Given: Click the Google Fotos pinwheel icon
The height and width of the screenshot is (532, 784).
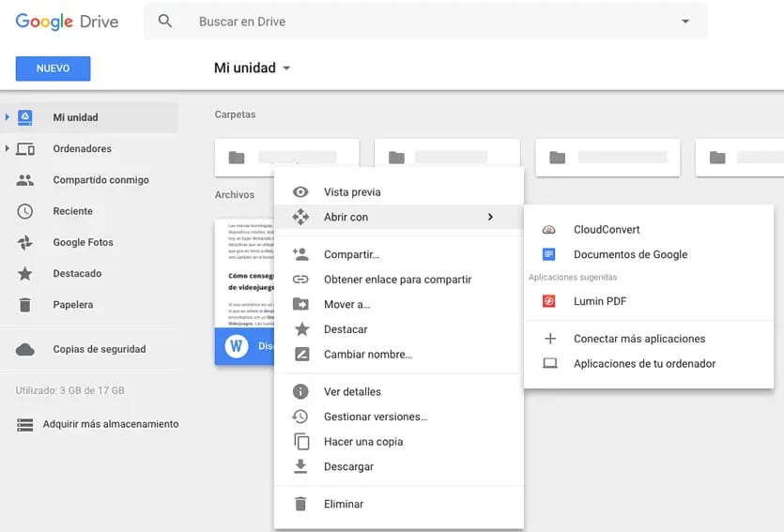Looking at the screenshot, I should click(25, 242).
